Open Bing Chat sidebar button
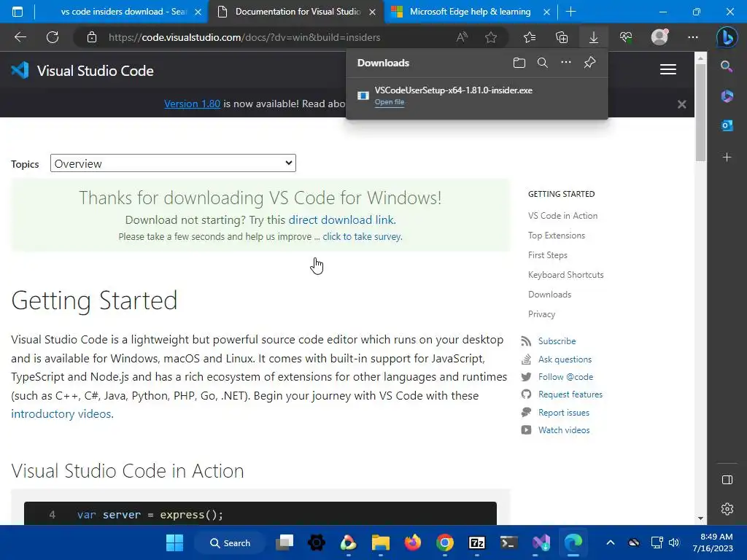The image size is (747, 560). [727, 36]
